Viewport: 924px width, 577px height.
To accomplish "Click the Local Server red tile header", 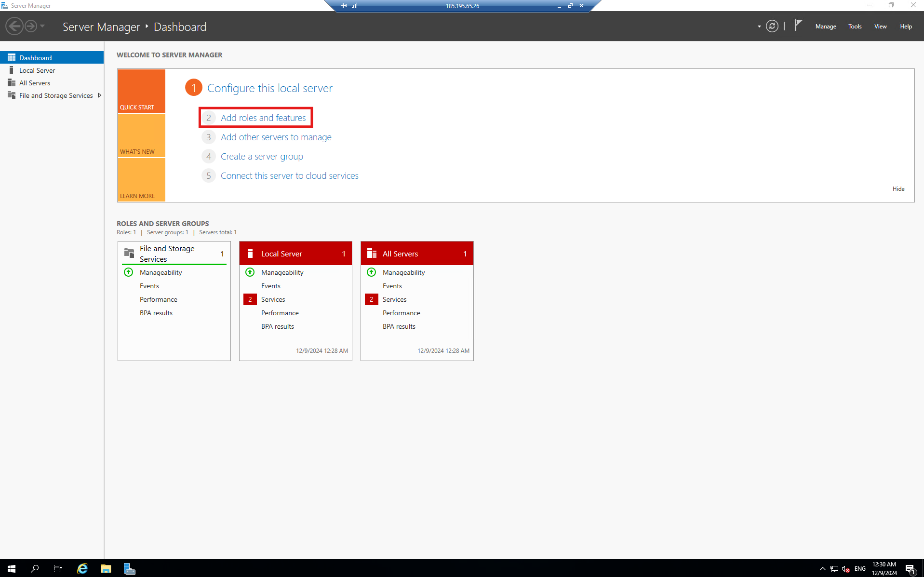I will [295, 254].
